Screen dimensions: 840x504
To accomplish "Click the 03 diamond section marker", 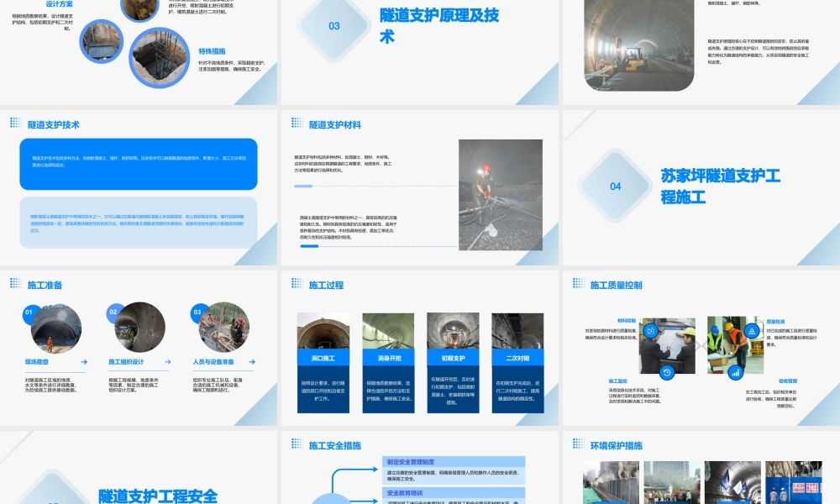I will click(333, 26).
